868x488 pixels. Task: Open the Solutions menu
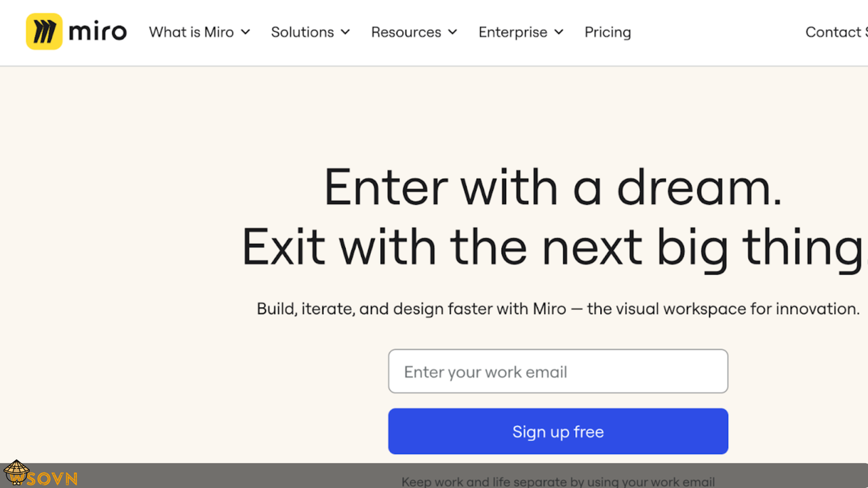(311, 32)
